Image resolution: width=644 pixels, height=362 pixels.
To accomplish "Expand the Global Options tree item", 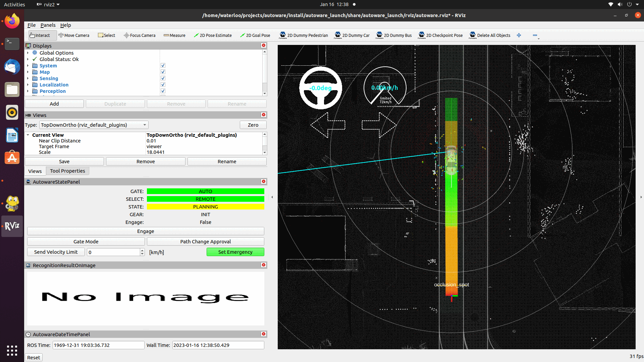I will (28, 53).
